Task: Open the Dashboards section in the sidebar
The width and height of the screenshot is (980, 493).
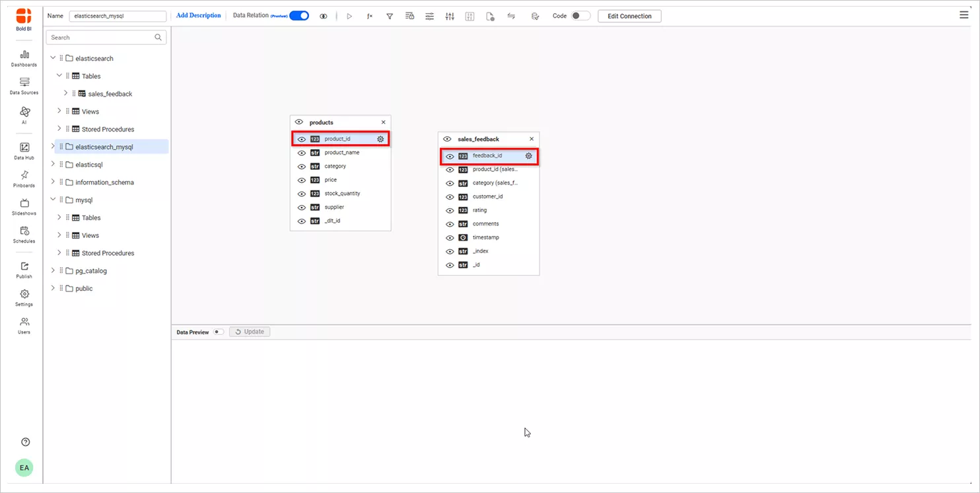Action: tap(24, 58)
